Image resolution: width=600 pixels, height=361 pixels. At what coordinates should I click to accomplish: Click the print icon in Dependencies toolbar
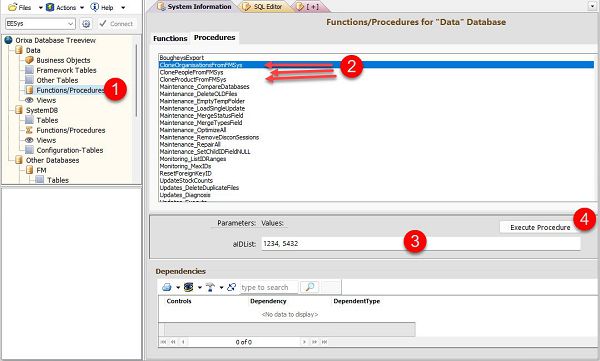tap(166, 287)
